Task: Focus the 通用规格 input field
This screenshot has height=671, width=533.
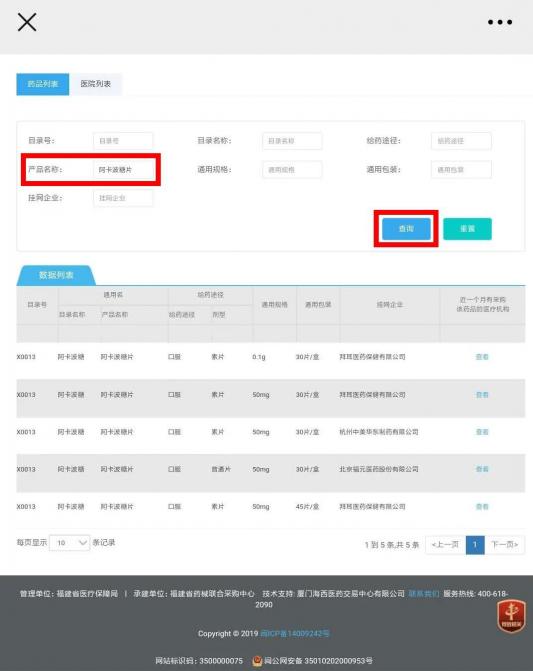Action: [292, 169]
